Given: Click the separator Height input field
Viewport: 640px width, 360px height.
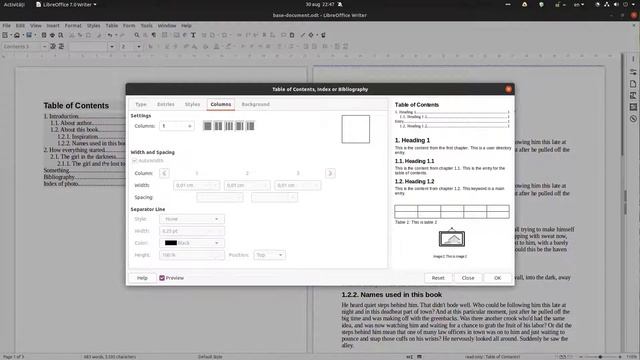Looking at the screenshot, I should [191, 255].
